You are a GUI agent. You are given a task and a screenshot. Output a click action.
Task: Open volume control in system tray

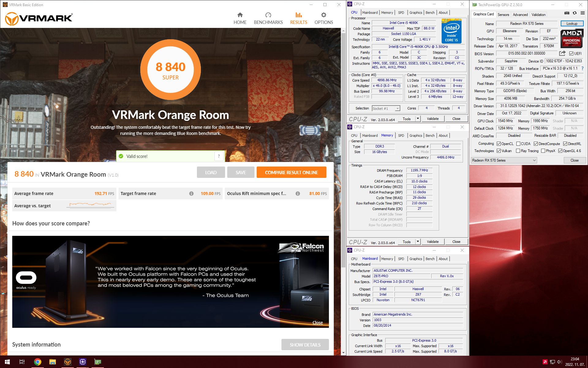pos(560,362)
